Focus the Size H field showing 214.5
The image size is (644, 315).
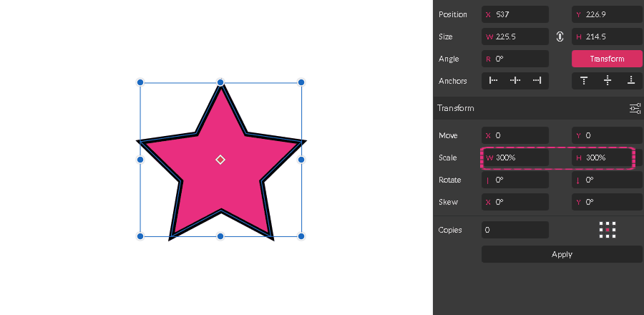pos(607,37)
